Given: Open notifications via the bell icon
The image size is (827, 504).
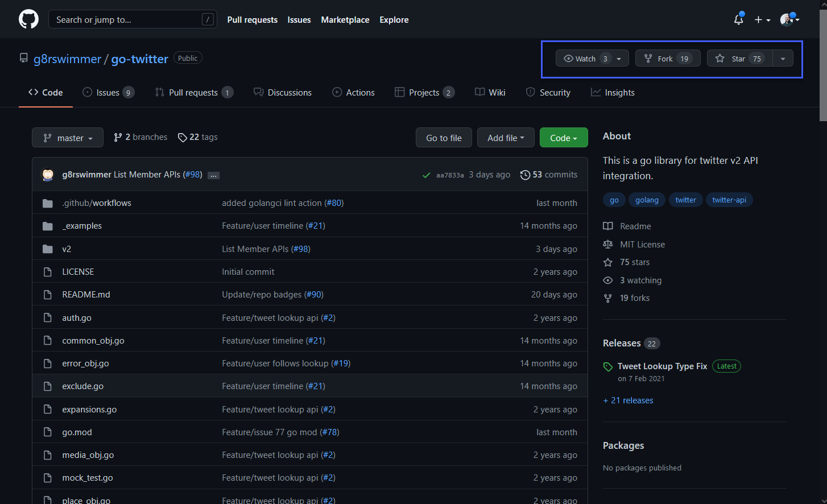Looking at the screenshot, I should (x=738, y=19).
